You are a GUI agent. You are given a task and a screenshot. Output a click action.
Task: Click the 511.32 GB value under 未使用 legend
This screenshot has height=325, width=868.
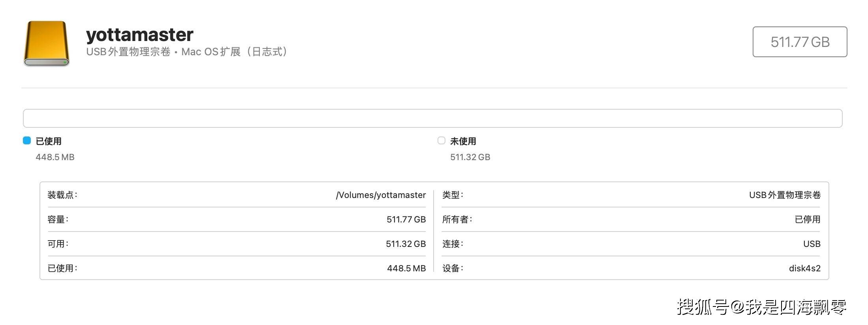tap(470, 157)
